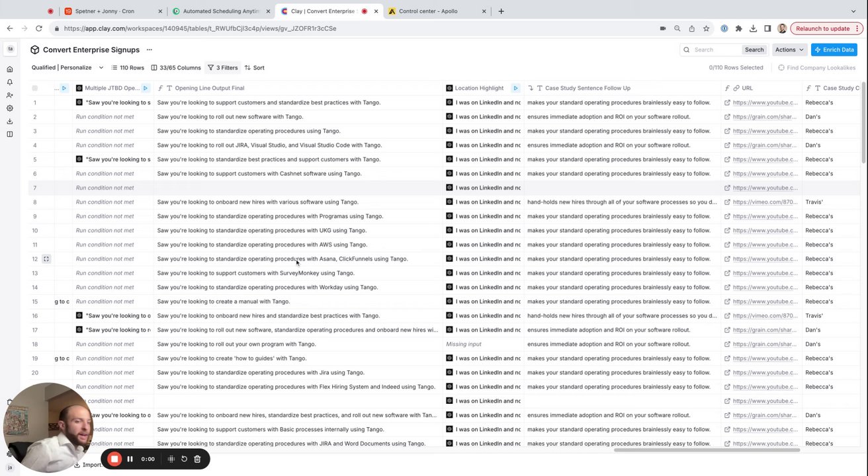Image resolution: width=868 pixels, height=476 pixels.
Task: Open the three-dot menu beside table title
Action: click(x=150, y=50)
